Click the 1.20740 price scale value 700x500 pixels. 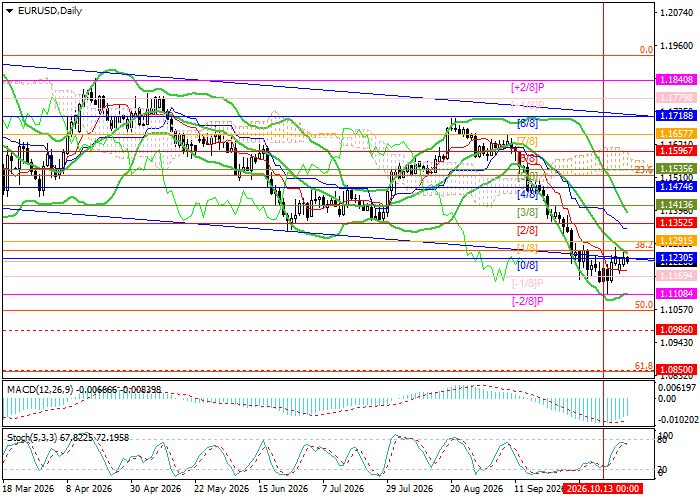pos(676,13)
